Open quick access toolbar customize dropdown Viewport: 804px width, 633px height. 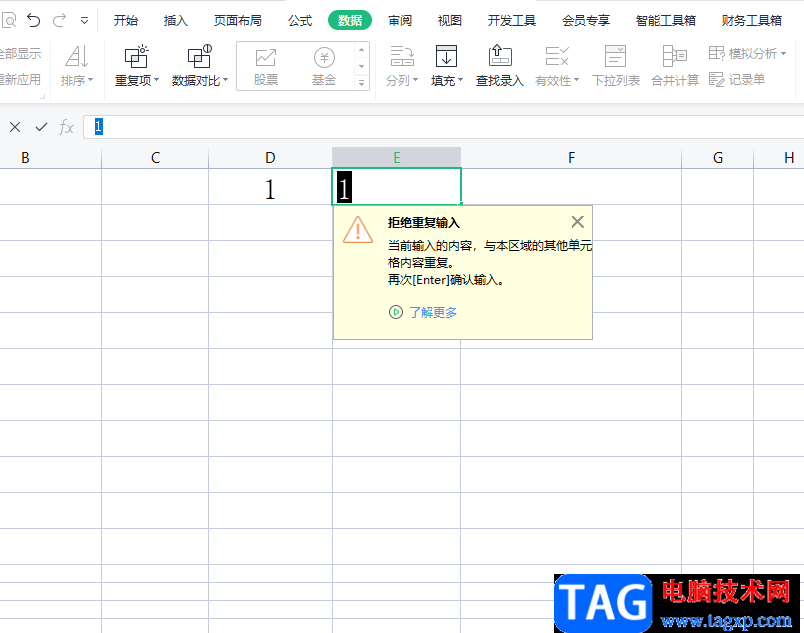tap(85, 21)
